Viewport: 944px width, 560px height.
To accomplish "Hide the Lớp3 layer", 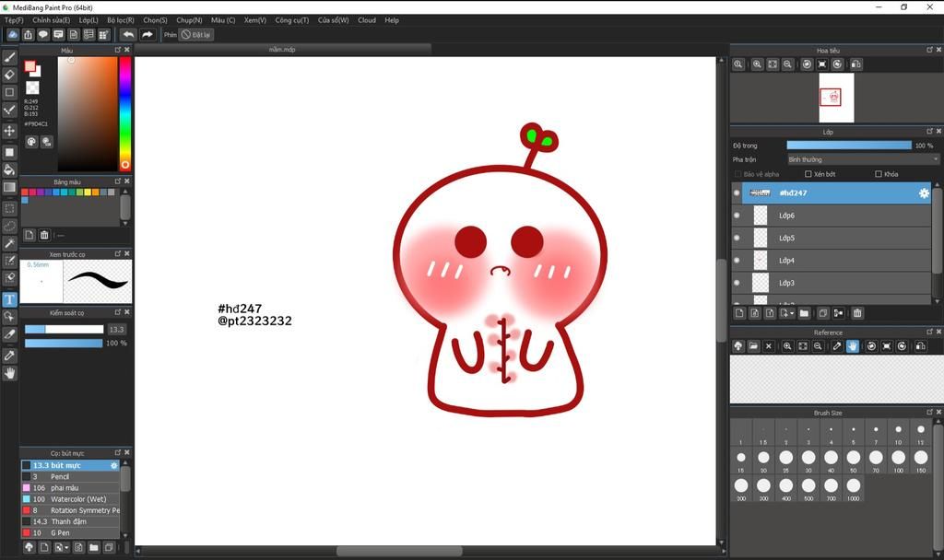I will [737, 283].
